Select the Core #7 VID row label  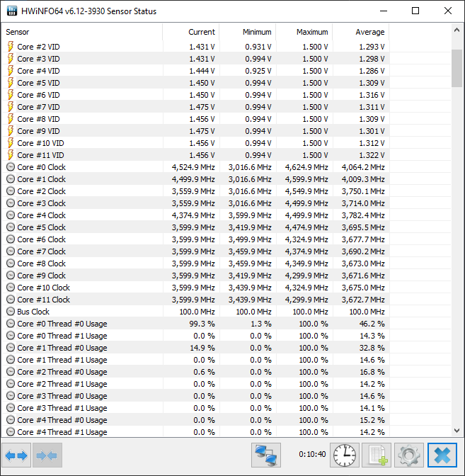click(38, 107)
